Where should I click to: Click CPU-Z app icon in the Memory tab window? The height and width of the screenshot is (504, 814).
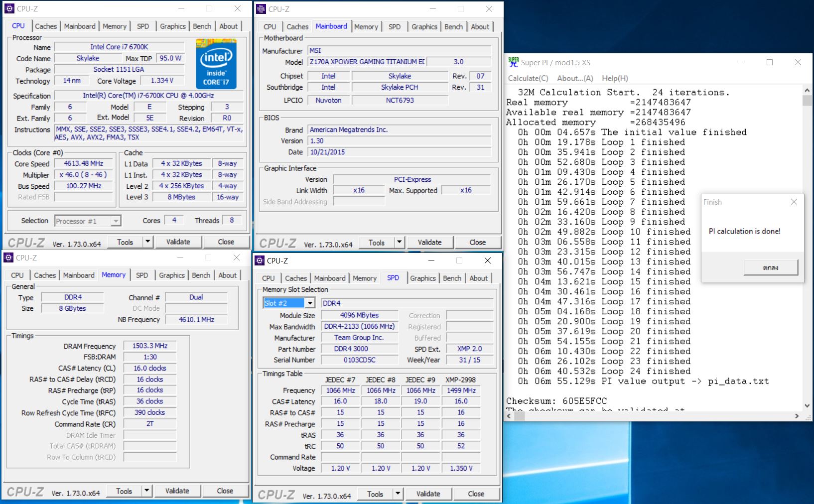click(x=8, y=257)
